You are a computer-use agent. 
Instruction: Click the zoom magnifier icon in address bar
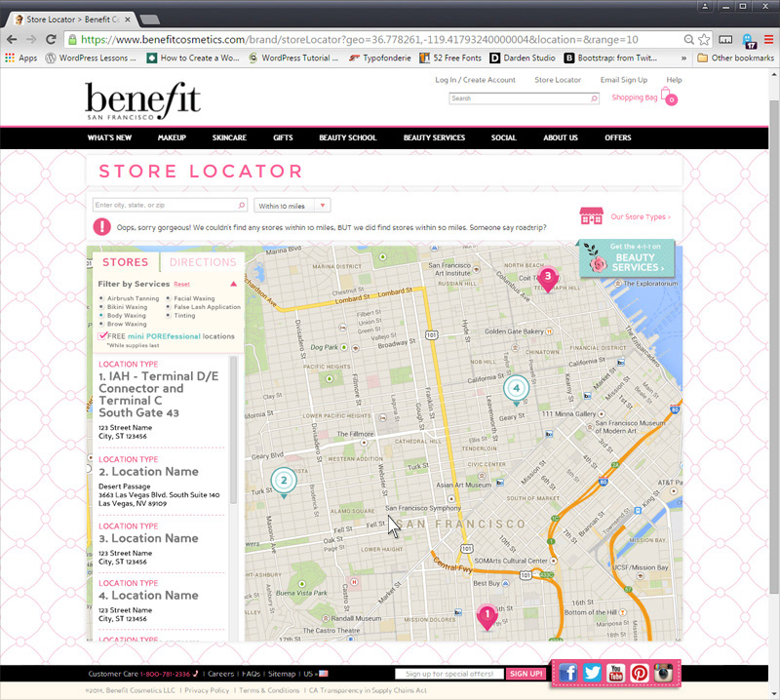[688, 39]
